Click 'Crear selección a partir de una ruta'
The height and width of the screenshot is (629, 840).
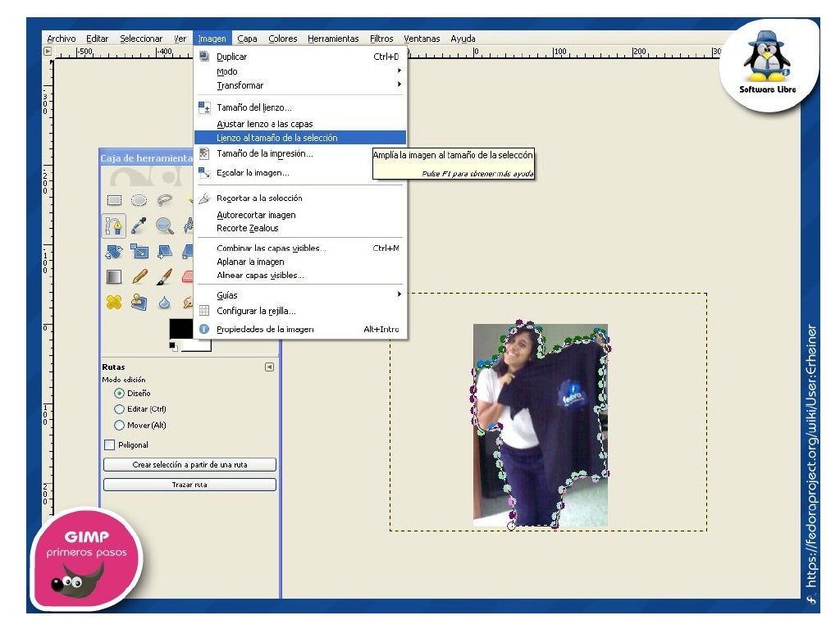[x=189, y=465]
